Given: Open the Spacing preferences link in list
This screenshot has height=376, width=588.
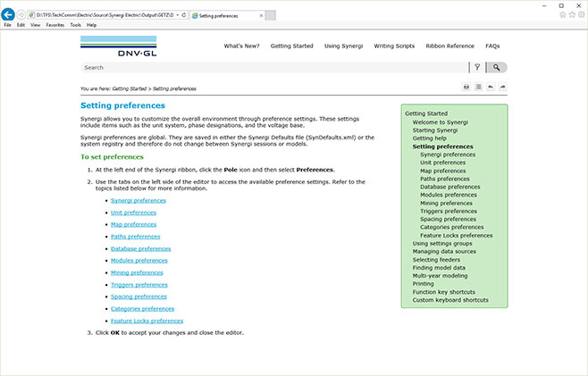Looking at the screenshot, I should tap(139, 297).
